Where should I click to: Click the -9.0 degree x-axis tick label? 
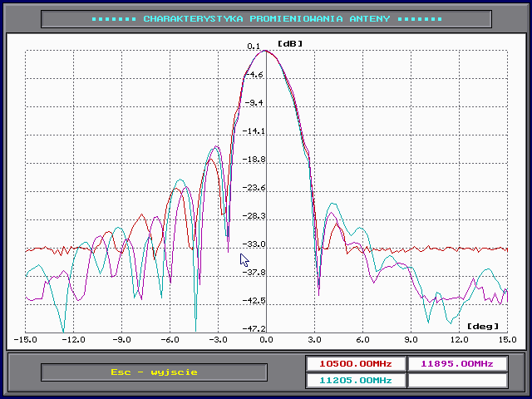click(x=121, y=340)
